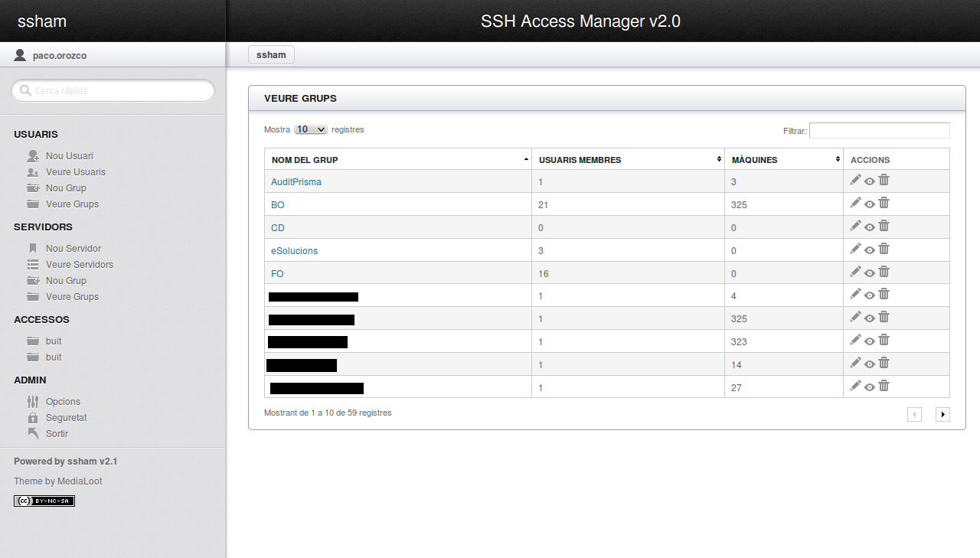This screenshot has width=980, height=558.
Task: Go to the next page of results
Action: [x=942, y=414]
